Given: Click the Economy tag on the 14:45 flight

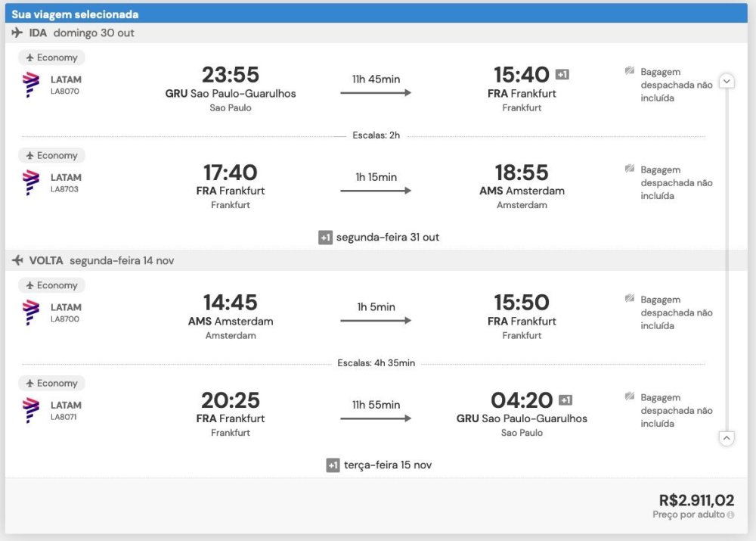Looking at the screenshot, I should point(51,286).
